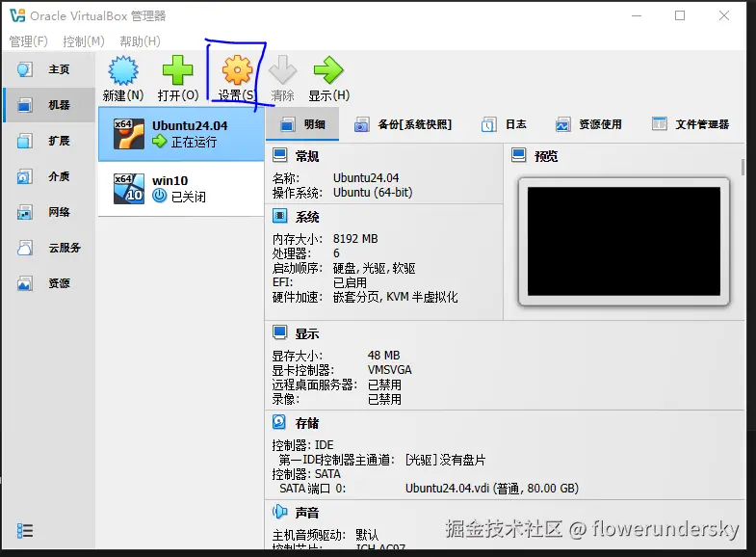This screenshot has width=756, height=557.
Task: Switch to the Snapshots (备份[系统快照]) tab
Action: tap(403, 124)
